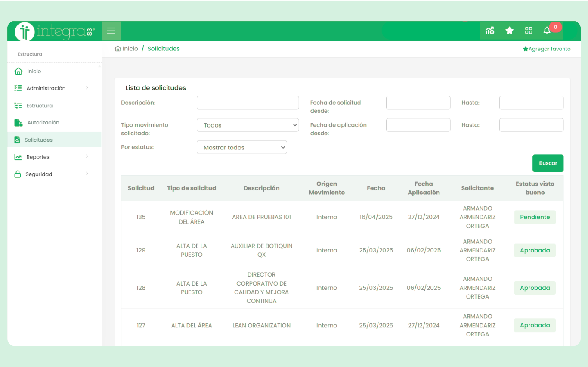
Task: Click the Solicitud column header
Action: click(141, 188)
